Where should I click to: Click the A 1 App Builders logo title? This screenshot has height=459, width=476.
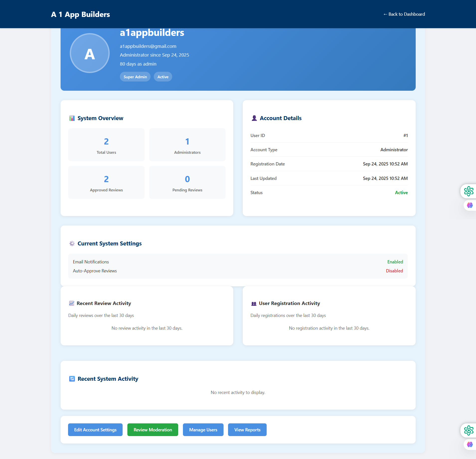point(80,14)
